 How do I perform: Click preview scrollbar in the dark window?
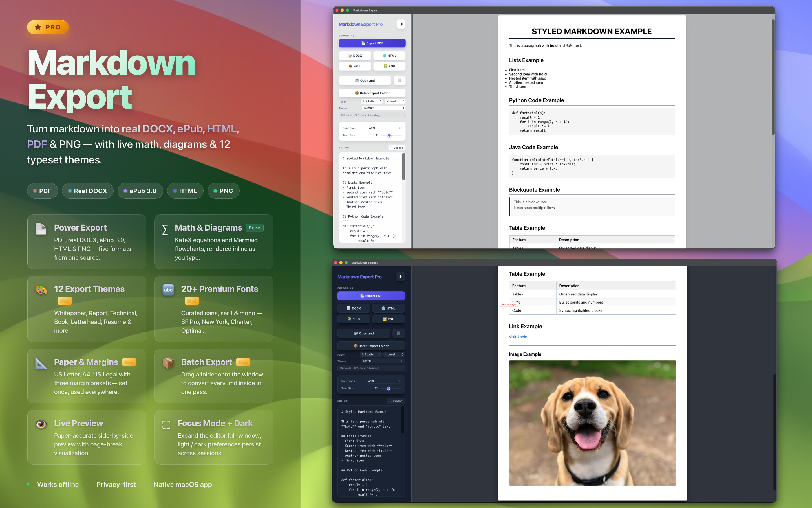(775, 432)
